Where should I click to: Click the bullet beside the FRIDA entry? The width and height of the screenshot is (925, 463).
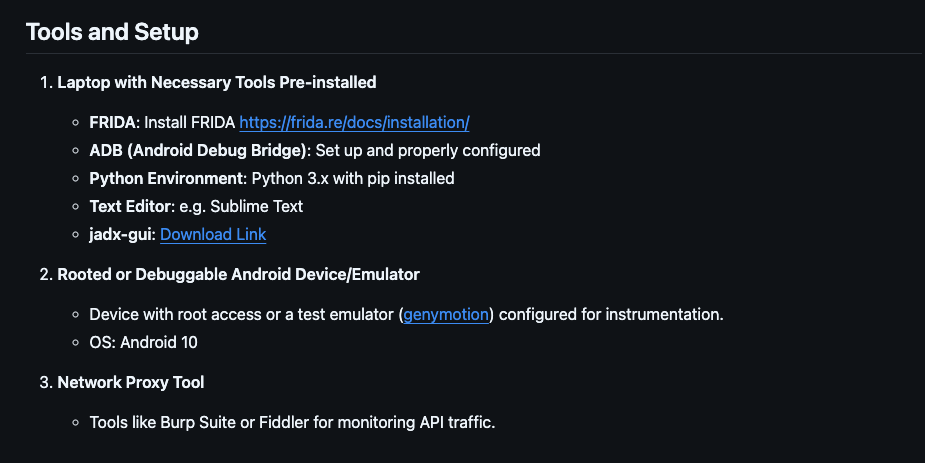(x=76, y=123)
